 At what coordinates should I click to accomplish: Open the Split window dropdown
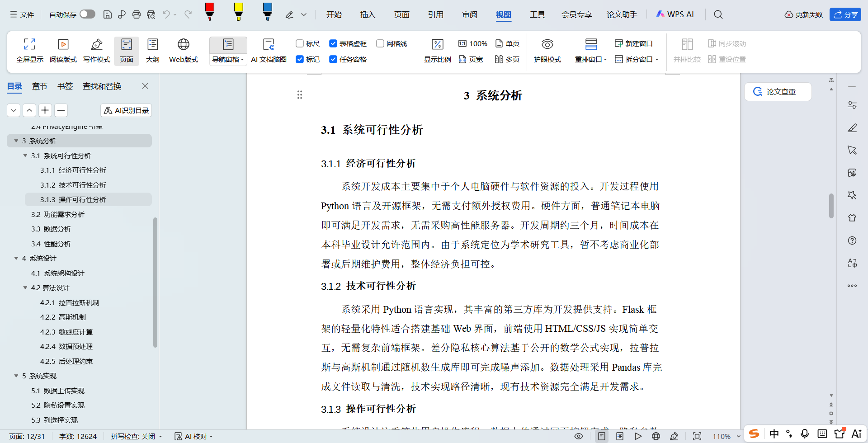pos(637,59)
